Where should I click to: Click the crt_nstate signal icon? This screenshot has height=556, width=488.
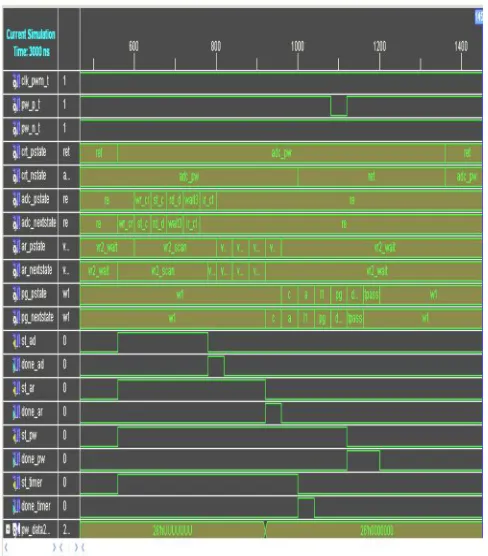tap(16, 176)
